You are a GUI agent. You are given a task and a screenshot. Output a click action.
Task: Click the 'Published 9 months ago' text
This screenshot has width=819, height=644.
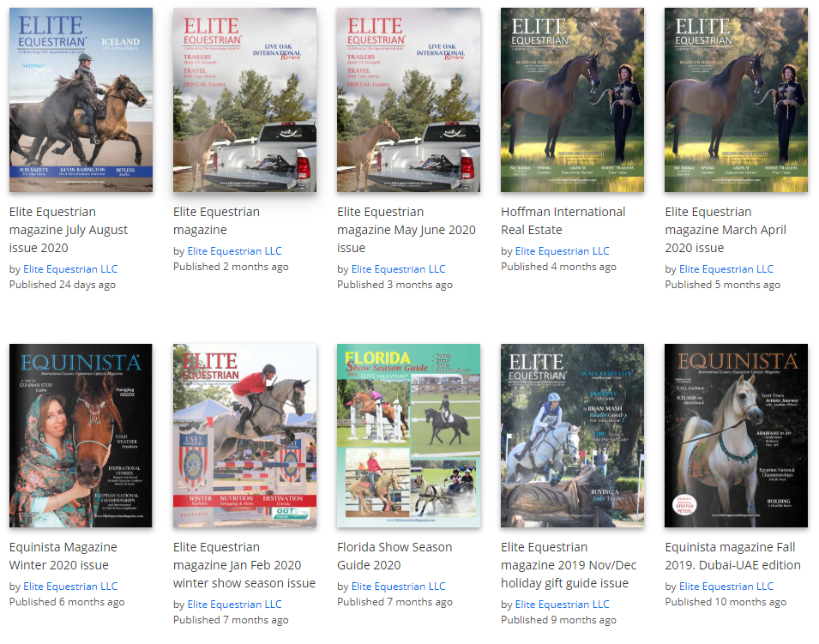coord(558,620)
